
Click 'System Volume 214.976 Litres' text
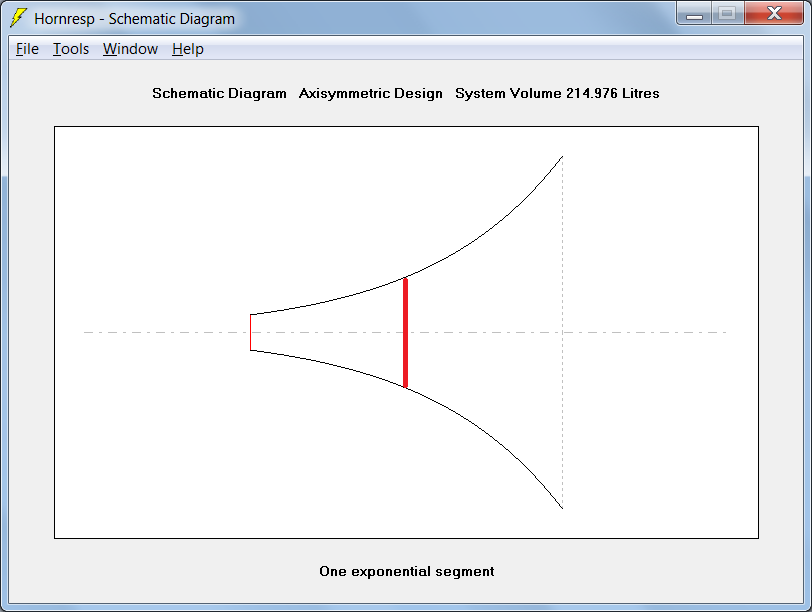tap(557, 93)
